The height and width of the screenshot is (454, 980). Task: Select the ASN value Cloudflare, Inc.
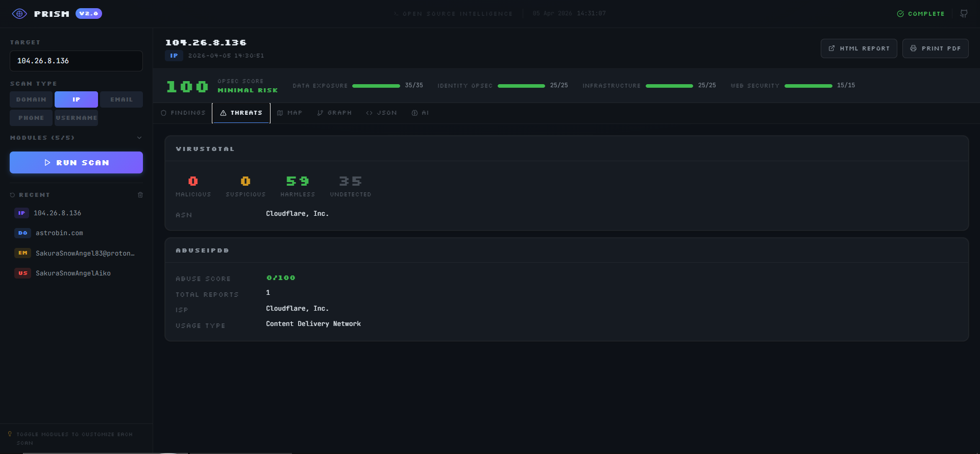(x=297, y=214)
